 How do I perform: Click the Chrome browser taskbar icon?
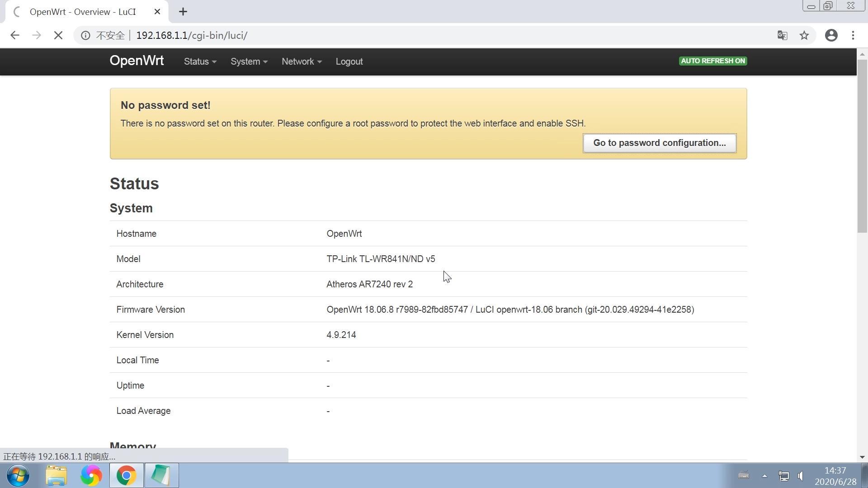click(126, 475)
